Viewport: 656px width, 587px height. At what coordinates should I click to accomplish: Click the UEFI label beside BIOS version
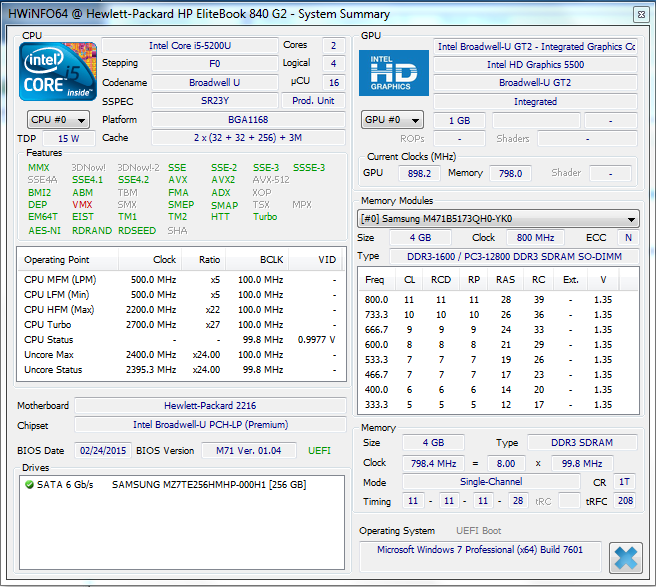coord(319,451)
